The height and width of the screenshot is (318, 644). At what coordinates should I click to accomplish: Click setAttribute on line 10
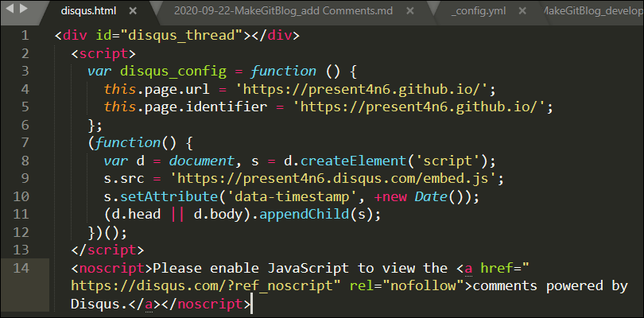click(x=169, y=197)
